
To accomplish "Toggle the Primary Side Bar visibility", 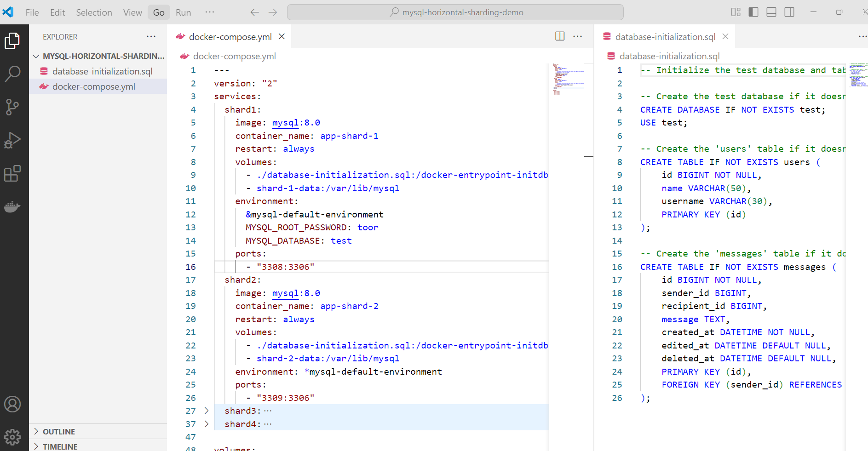I will (x=753, y=12).
